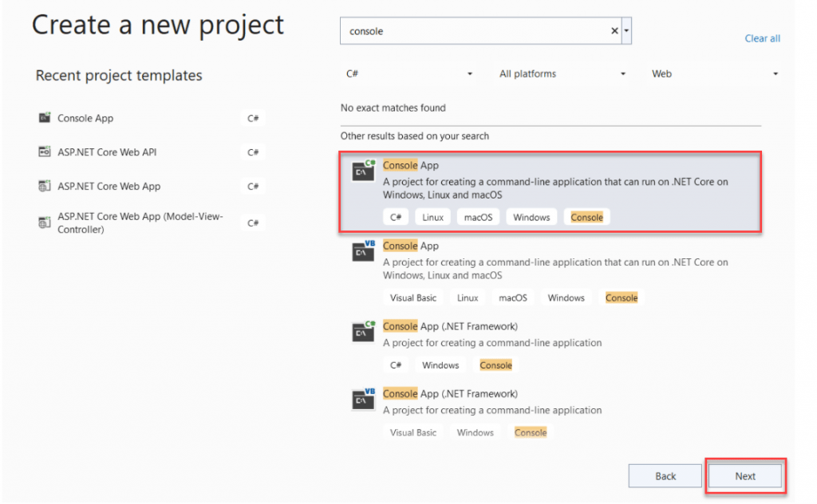Click the Visual Basic tag on the cross-platform Console App
This screenshot has height=504, width=817.
(413, 297)
